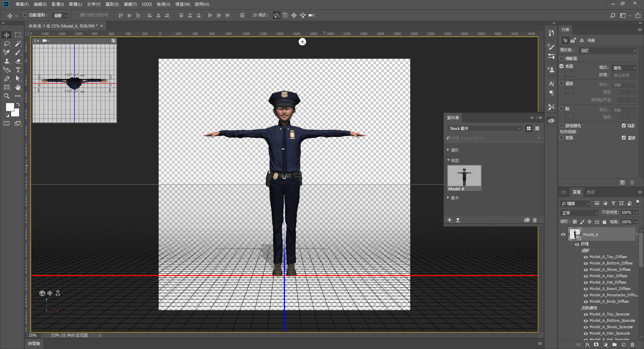Select the Model A library thumbnail

(464, 178)
